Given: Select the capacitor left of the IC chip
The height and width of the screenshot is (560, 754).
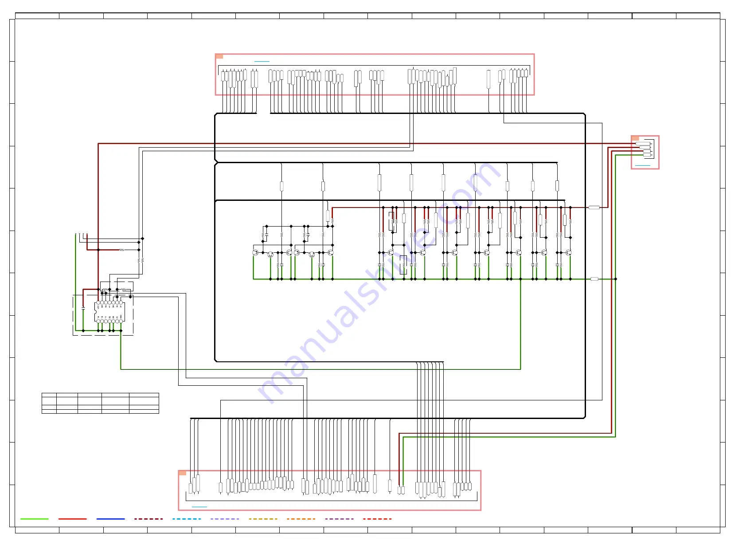Looking at the screenshot, I should 83,307.
